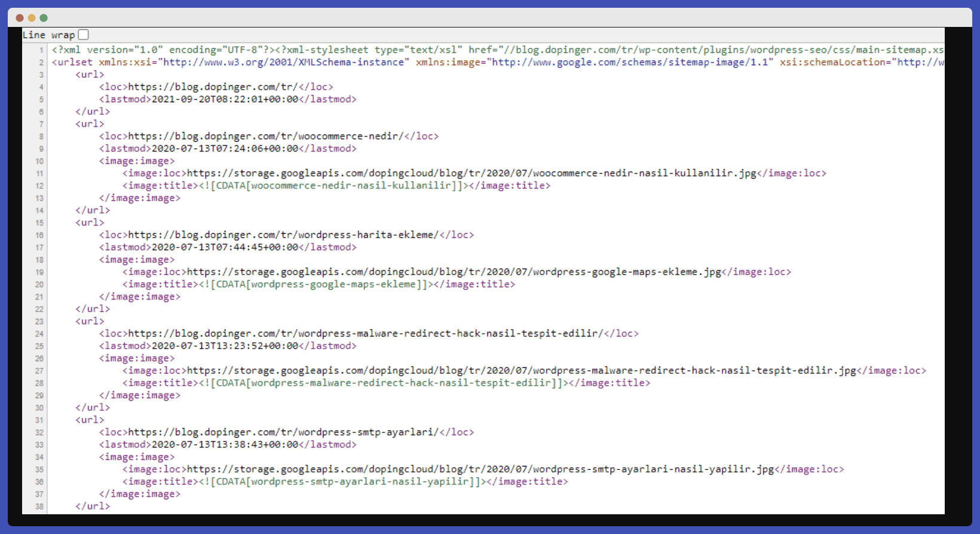The width and height of the screenshot is (980, 534).
Task: Click the loc line for wordpress-smtp-ayarlari
Action: pos(286,432)
